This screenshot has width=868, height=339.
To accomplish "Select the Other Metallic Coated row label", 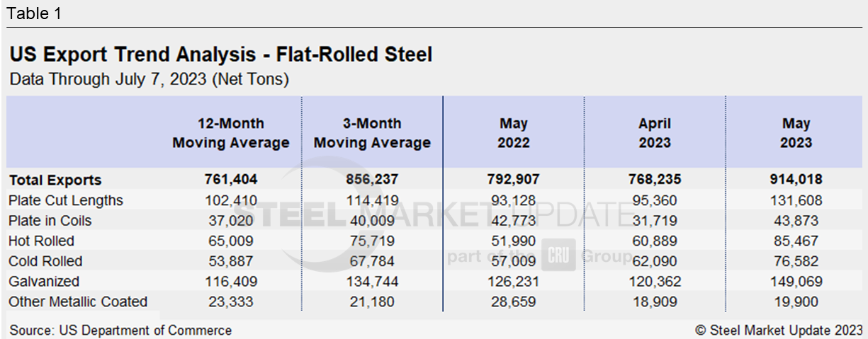I will pyautogui.click(x=78, y=302).
